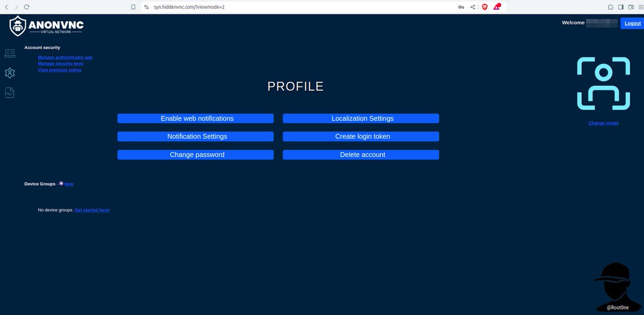
Task: Open the browser hamburger menu
Action: pyautogui.click(x=640, y=7)
